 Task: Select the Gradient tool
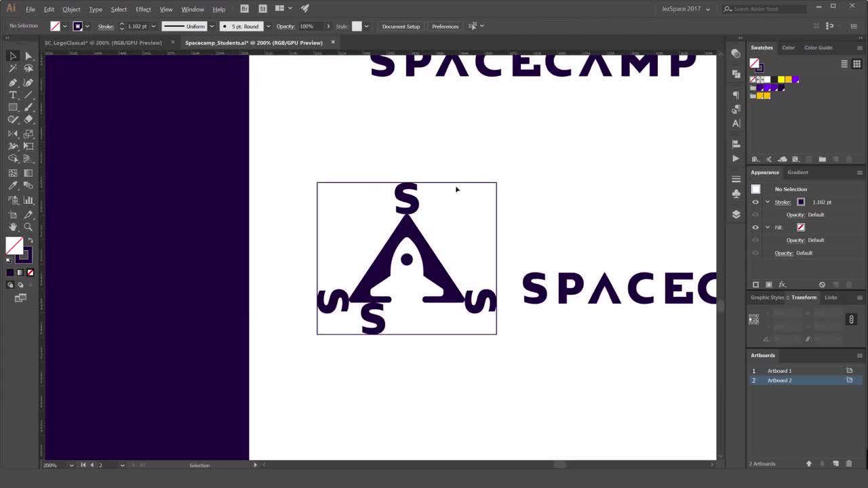click(28, 173)
